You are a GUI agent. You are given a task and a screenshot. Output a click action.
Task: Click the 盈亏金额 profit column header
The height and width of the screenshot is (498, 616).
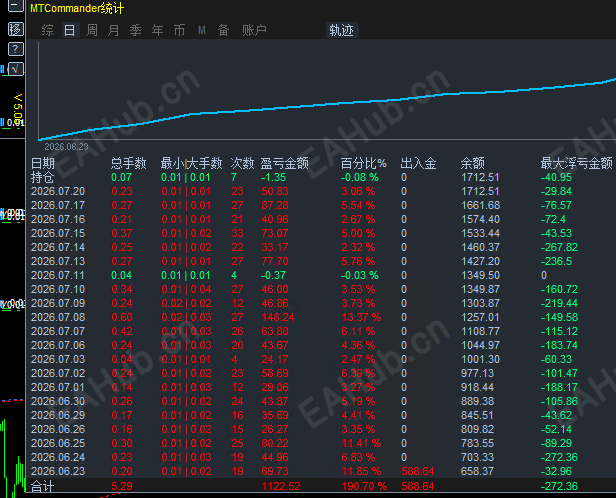click(x=284, y=163)
